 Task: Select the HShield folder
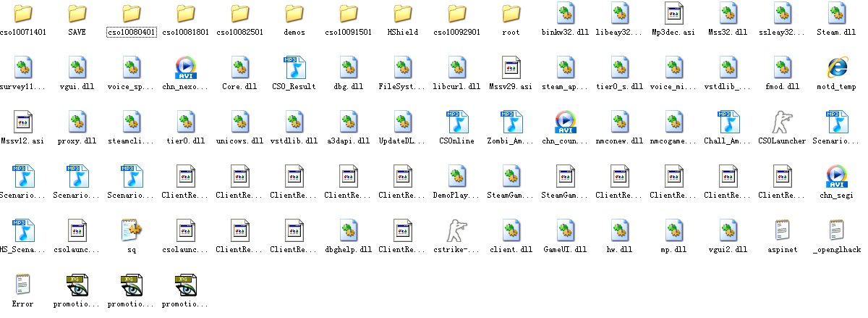[x=403, y=14]
